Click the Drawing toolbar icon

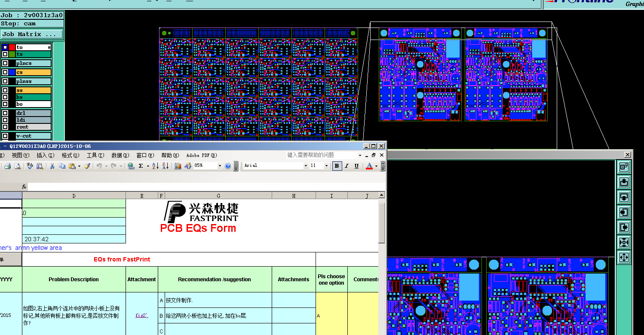(188, 166)
